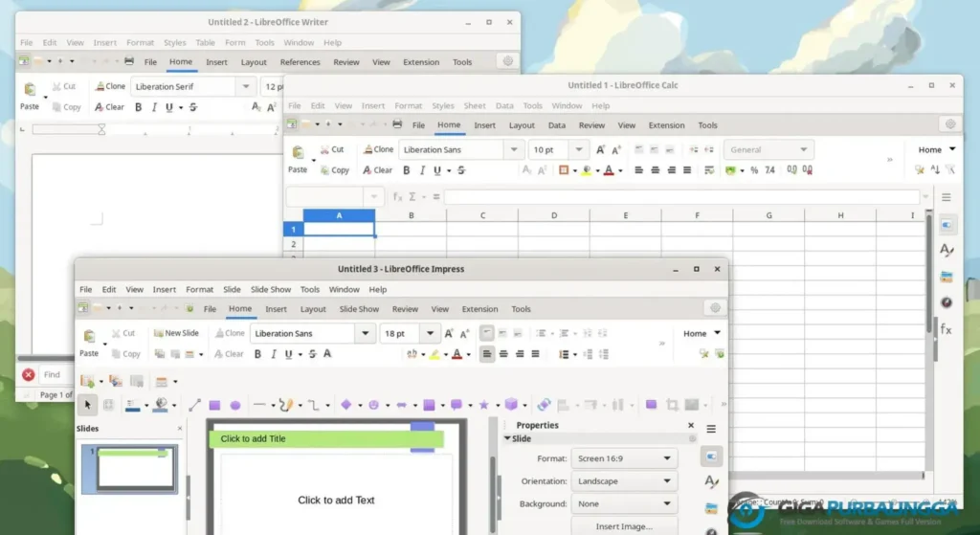Select the 3D Objects cube tool

tap(511, 405)
